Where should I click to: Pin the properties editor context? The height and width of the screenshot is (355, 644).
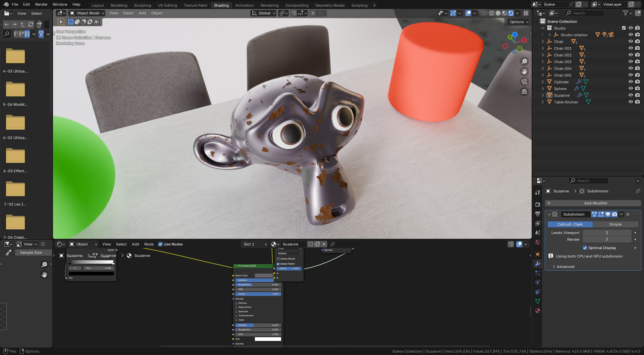click(638, 191)
